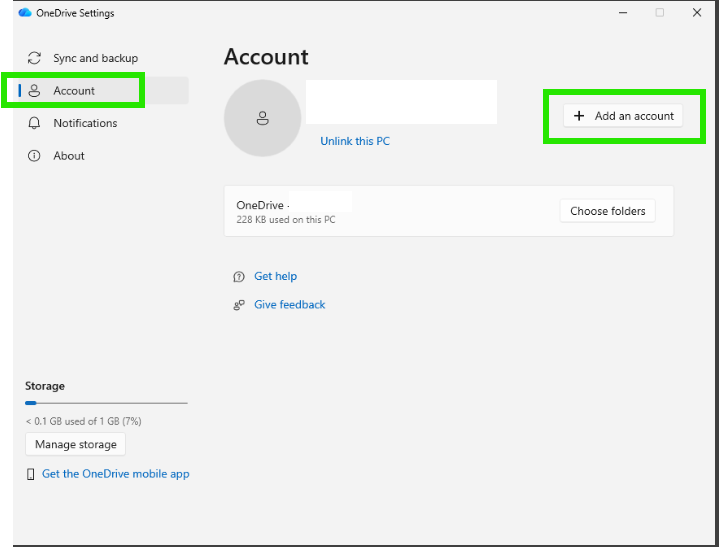Image resolution: width=719 pixels, height=547 pixels.
Task: Click the '228 KB used on this PC' text
Action: (x=286, y=220)
